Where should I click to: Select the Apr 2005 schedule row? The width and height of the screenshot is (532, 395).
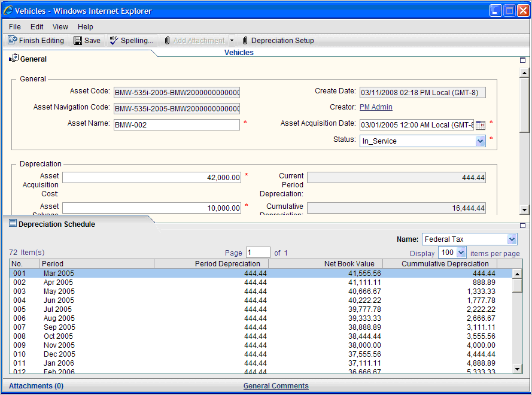click(x=260, y=282)
